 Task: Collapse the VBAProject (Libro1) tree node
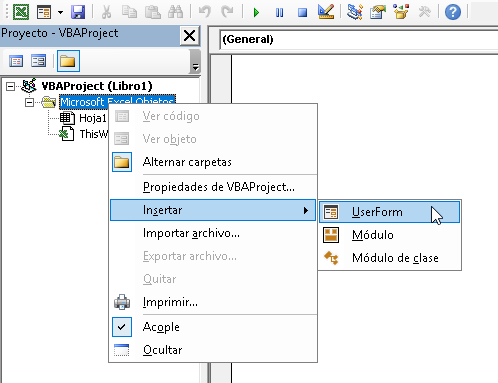(x=10, y=87)
